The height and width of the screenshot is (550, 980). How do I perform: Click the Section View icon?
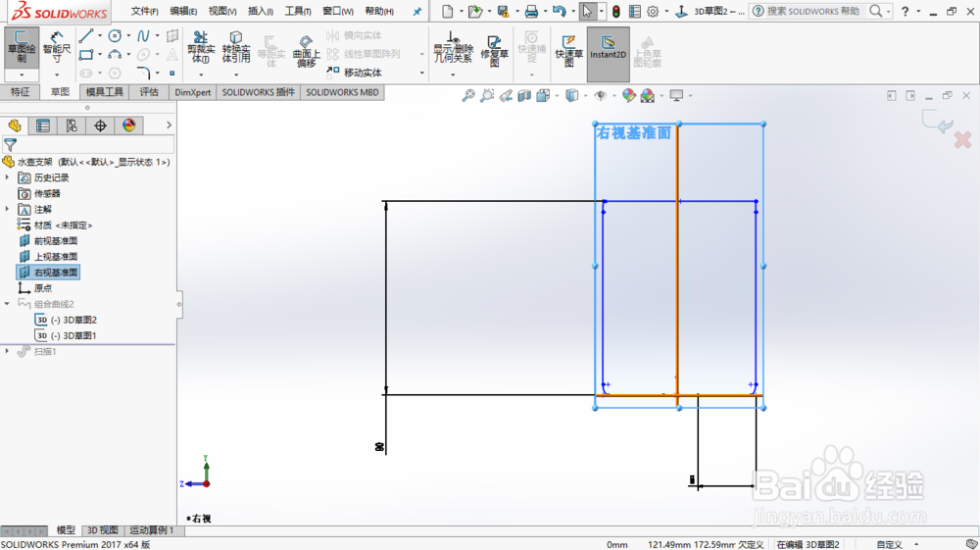click(524, 96)
